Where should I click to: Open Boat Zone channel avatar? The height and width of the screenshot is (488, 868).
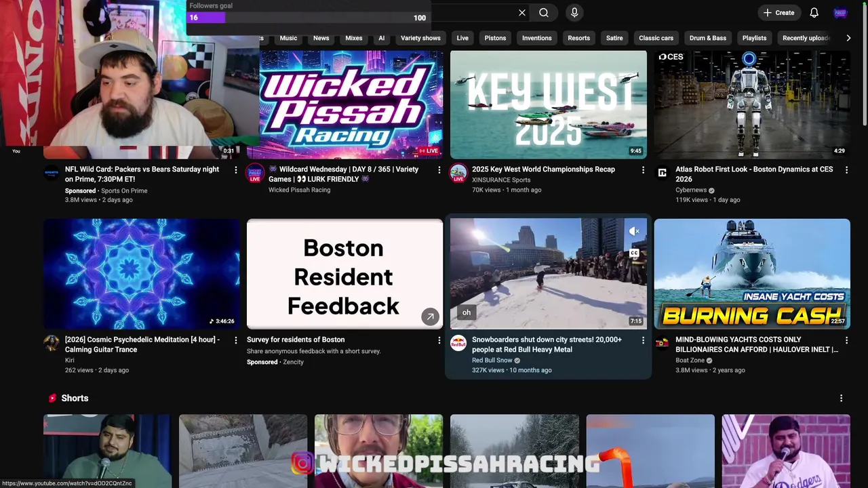(662, 343)
